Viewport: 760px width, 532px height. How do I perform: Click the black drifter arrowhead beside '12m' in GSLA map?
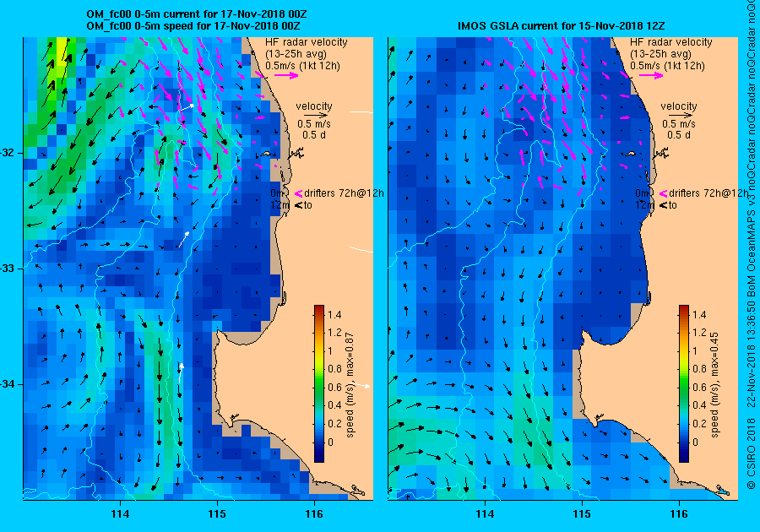click(664, 205)
